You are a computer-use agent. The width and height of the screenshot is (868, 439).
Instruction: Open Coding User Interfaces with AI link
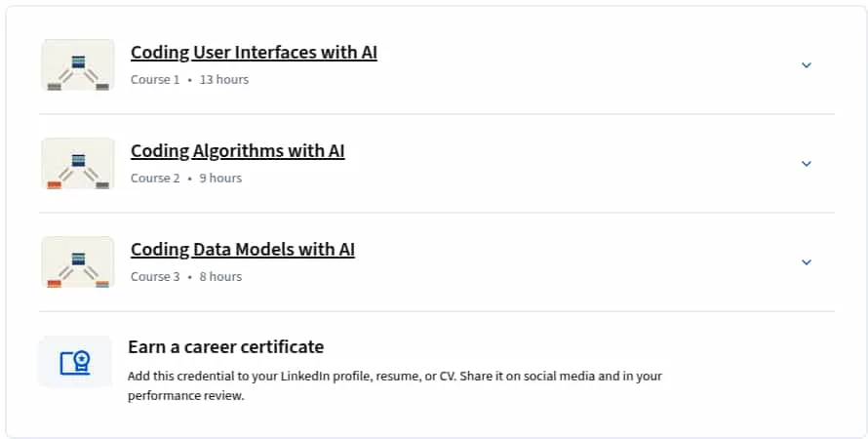pos(254,52)
